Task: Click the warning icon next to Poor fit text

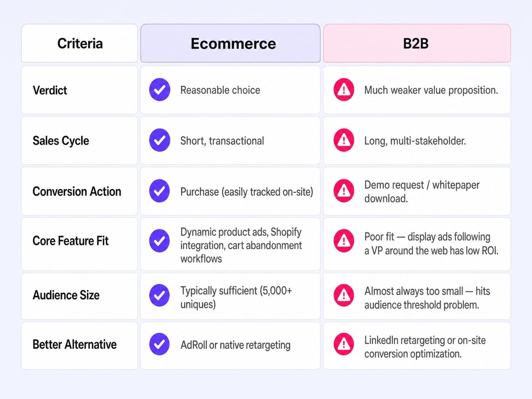Action: pos(344,241)
